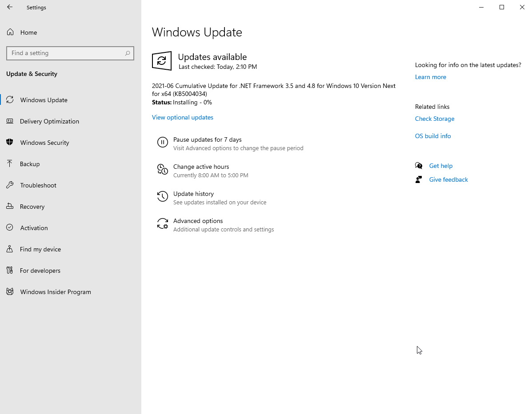
Task: Click the Recovery icon in sidebar
Action: [x=10, y=206]
